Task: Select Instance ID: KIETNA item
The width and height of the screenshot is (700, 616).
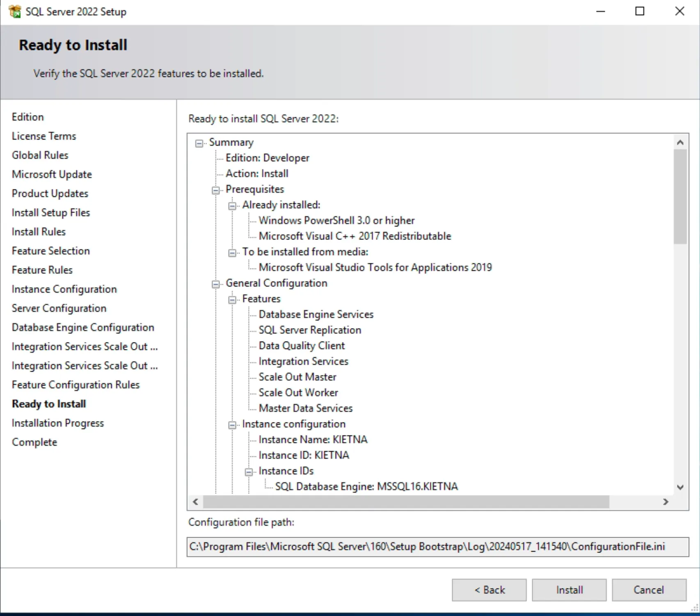Action: [x=304, y=455]
